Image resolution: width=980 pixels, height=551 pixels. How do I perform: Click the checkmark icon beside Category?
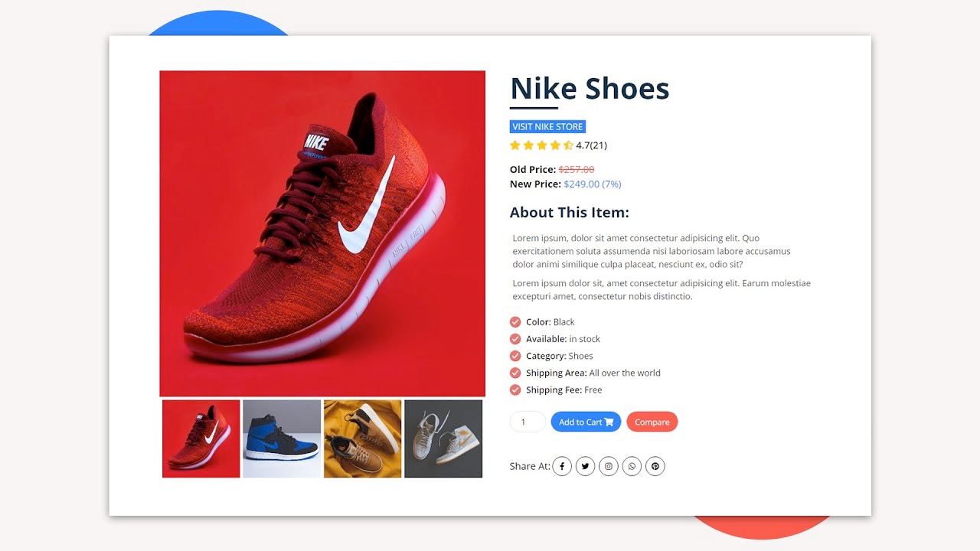point(515,356)
